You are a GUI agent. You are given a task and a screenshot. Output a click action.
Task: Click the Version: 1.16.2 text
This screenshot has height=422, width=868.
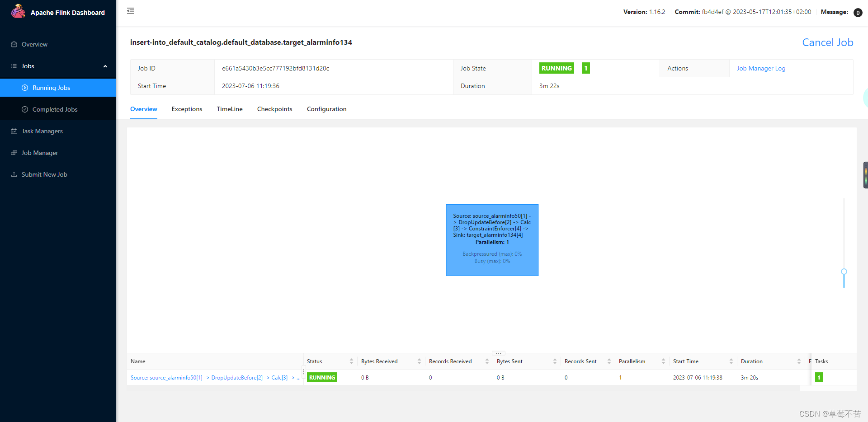coord(644,12)
